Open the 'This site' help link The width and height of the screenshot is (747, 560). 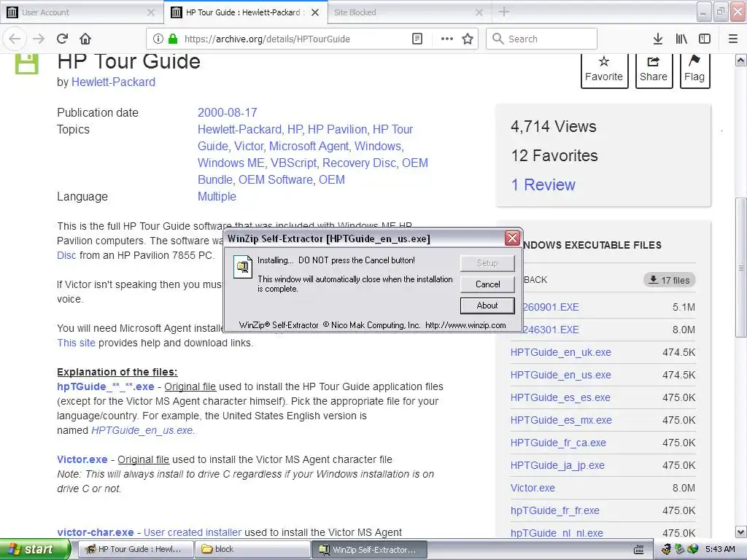76,343
